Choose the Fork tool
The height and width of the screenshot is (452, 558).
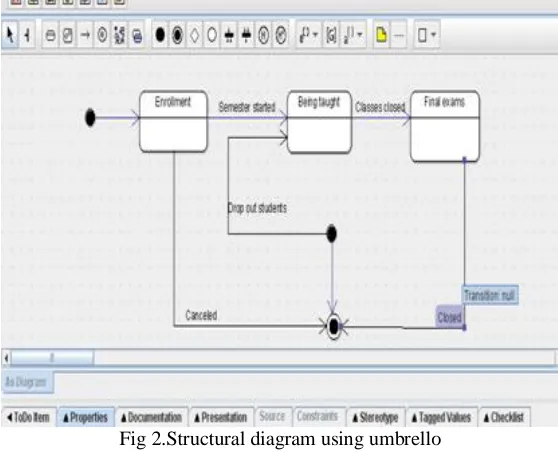click(x=229, y=35)
